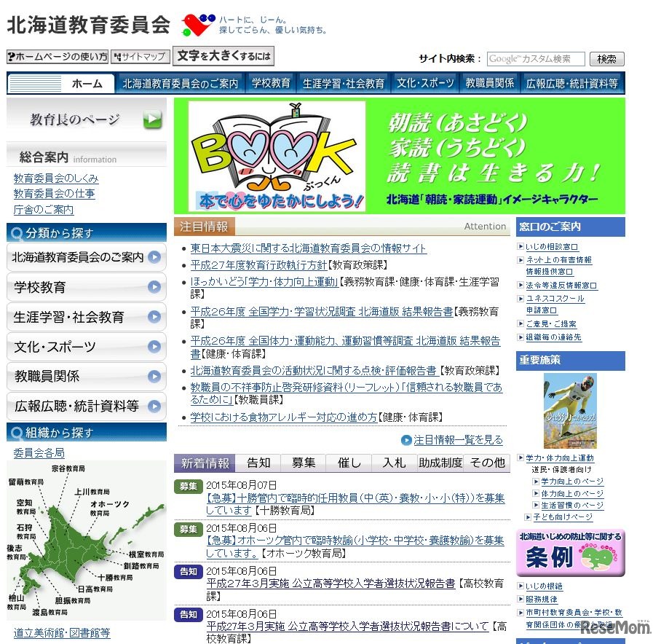Click inside the Google カスタム検索 input box
Screen dimensions: 661x644
(536, 59)
